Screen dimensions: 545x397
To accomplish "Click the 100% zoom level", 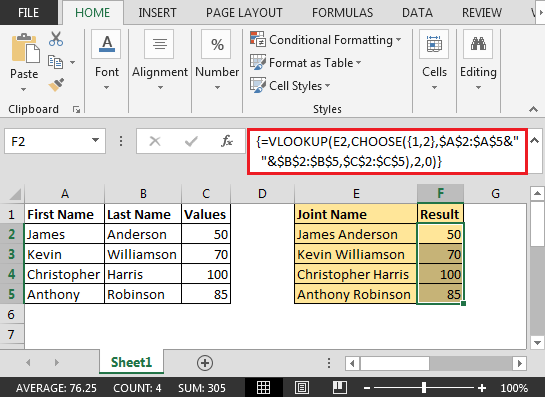I will 514,388.
